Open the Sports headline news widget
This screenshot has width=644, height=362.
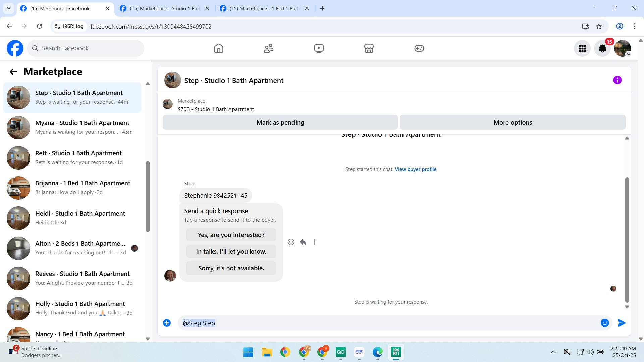pyautogui.click(x=35, y=352)
